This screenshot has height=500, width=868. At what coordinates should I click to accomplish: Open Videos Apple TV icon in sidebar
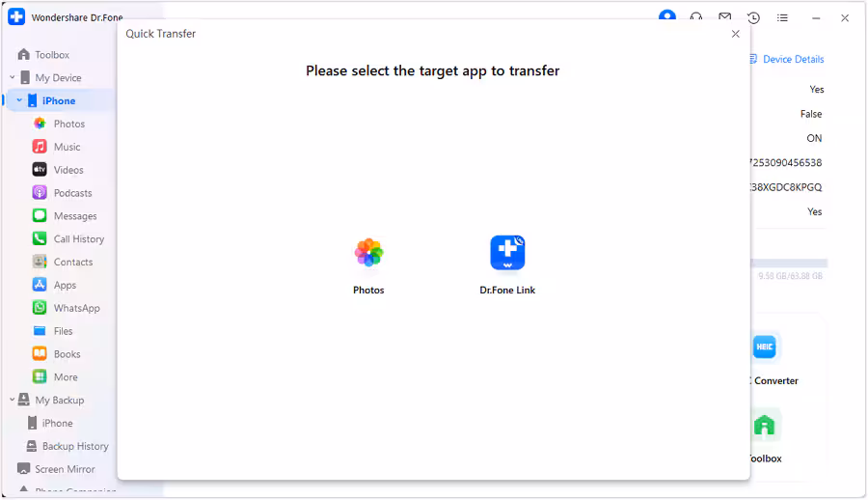pos(40,170)
